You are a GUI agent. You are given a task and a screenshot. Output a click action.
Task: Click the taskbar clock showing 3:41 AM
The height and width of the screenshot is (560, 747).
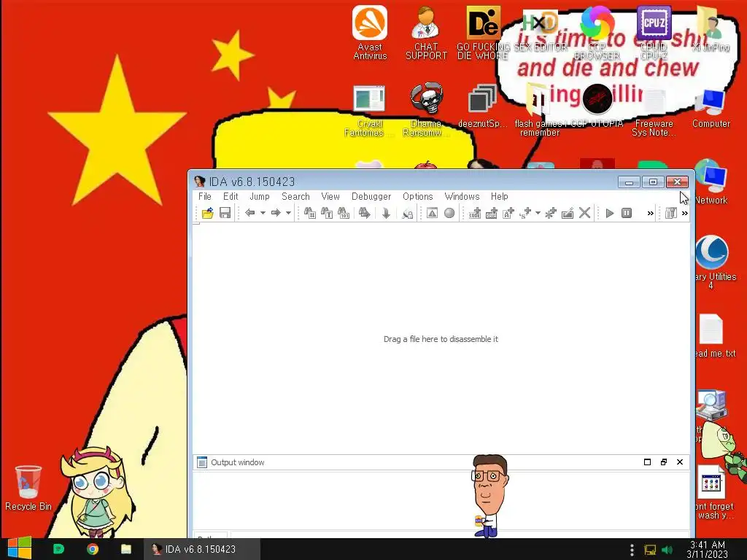pos(708,549)
